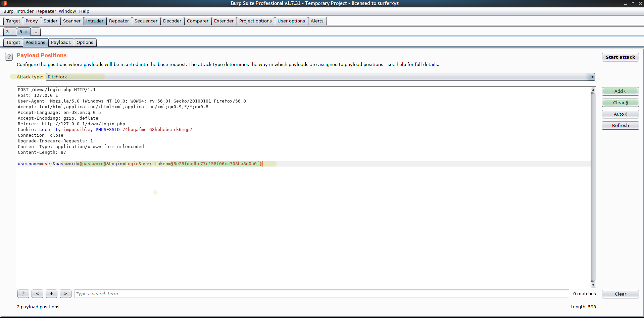This screenshot has width=644, height=318.
Task: Click the Auto § button
Action: coord(620,114)
